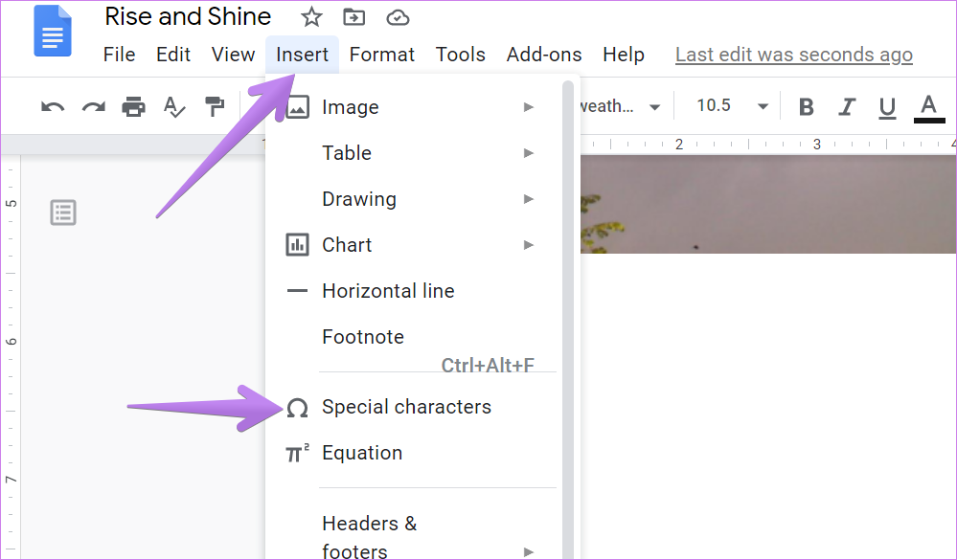Expand the Chart submenu arrow
Image resolution: width=957 pixels, height=560 pixels.
tap(529, 245)
